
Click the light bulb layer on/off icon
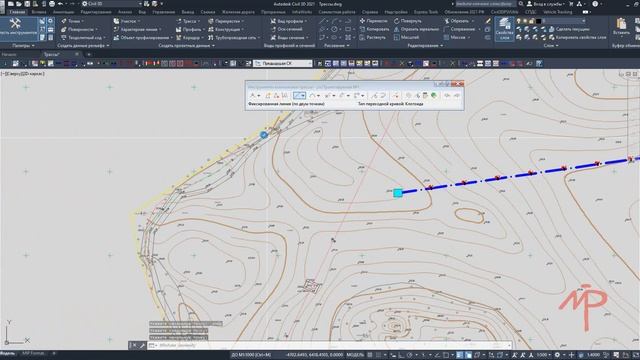tap(519, 21)
